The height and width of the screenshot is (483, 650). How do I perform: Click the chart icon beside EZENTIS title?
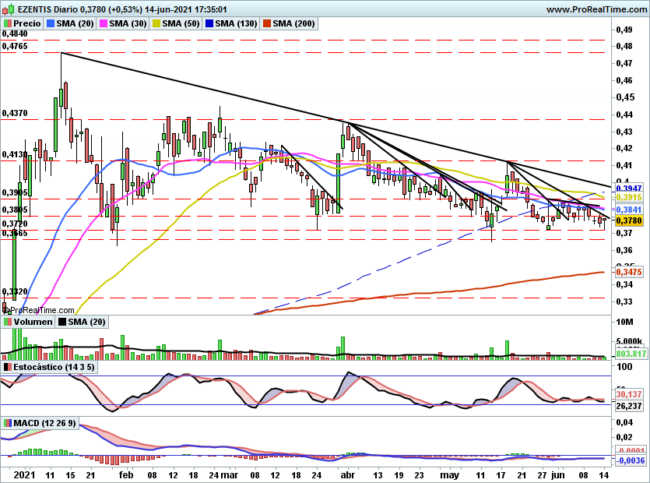(x=9, y=9)
